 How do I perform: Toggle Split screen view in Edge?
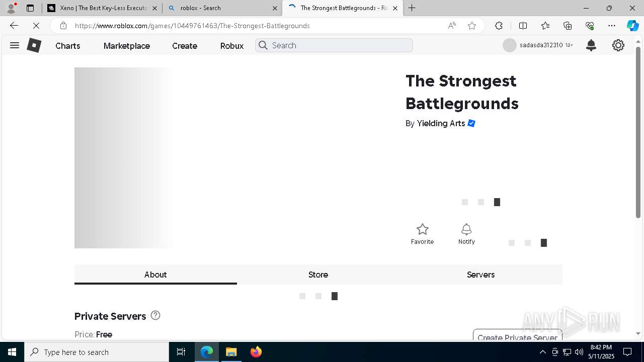click(523, 26)
